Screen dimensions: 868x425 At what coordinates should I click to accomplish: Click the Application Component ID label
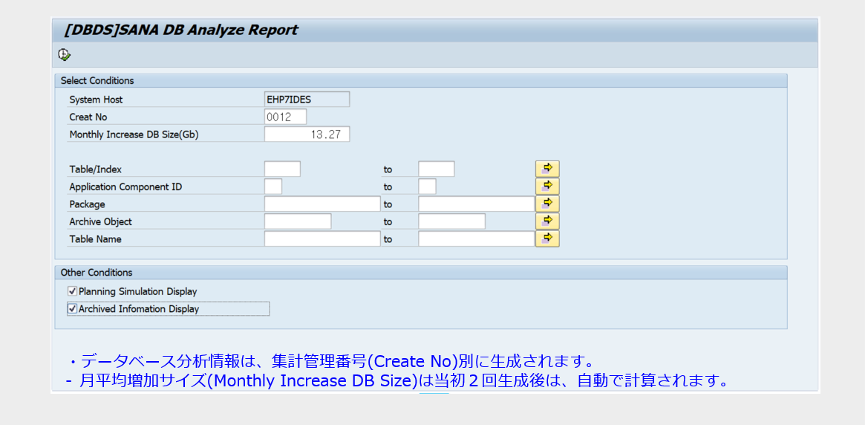tap(125, 186)
